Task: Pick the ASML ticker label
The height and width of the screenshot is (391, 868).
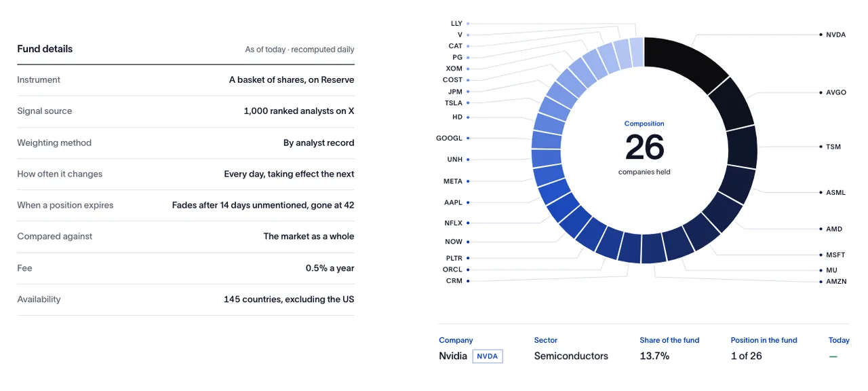Action: tap(835, 193)
